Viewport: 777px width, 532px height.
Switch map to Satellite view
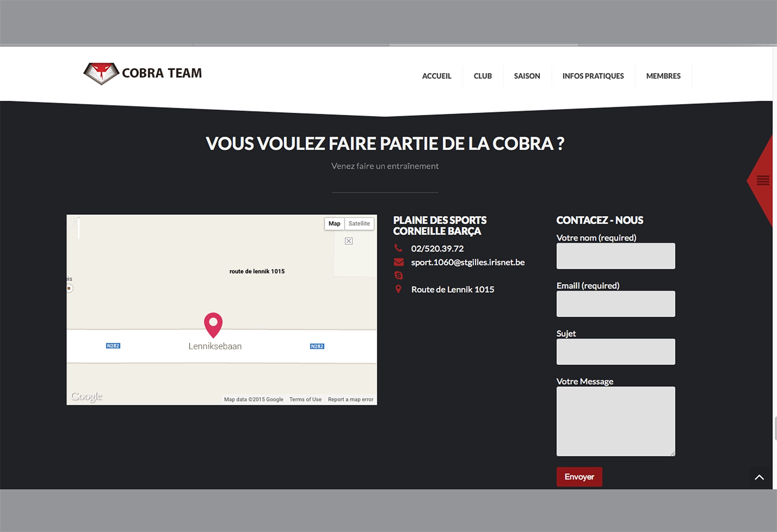pyautogui.click(x=359, y=224)
